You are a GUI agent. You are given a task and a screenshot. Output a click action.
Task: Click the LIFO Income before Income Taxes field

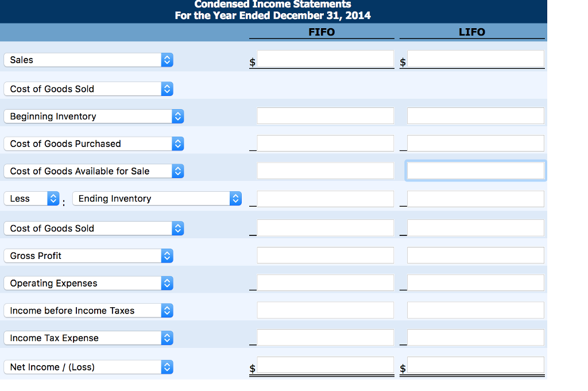[475, 310]
